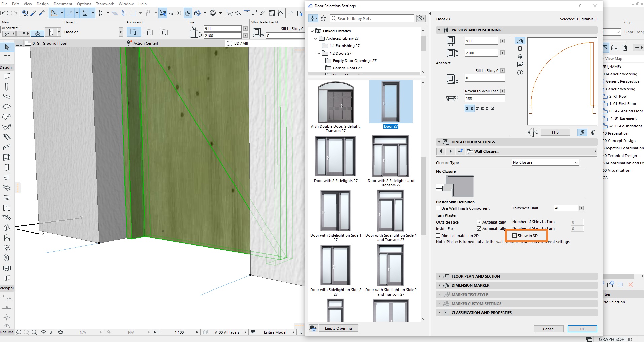Select center anchor point option in info box

click(x=149, y=32)
